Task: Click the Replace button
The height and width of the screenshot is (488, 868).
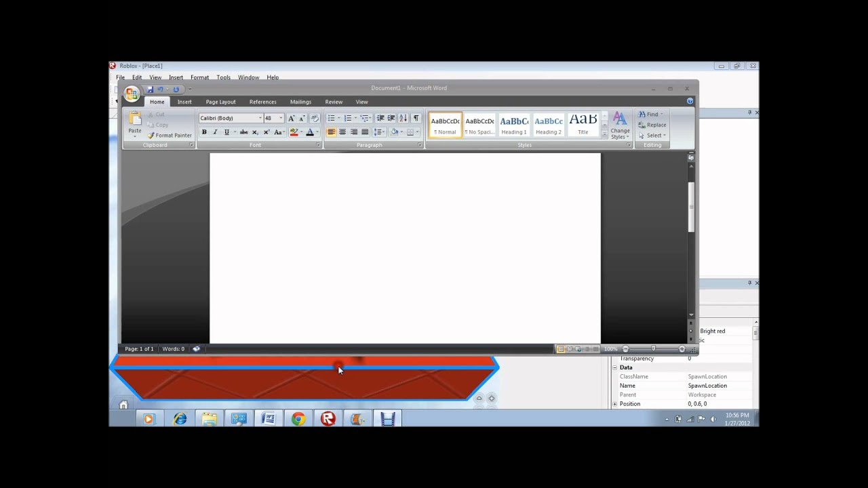Action: coord(652,125)
